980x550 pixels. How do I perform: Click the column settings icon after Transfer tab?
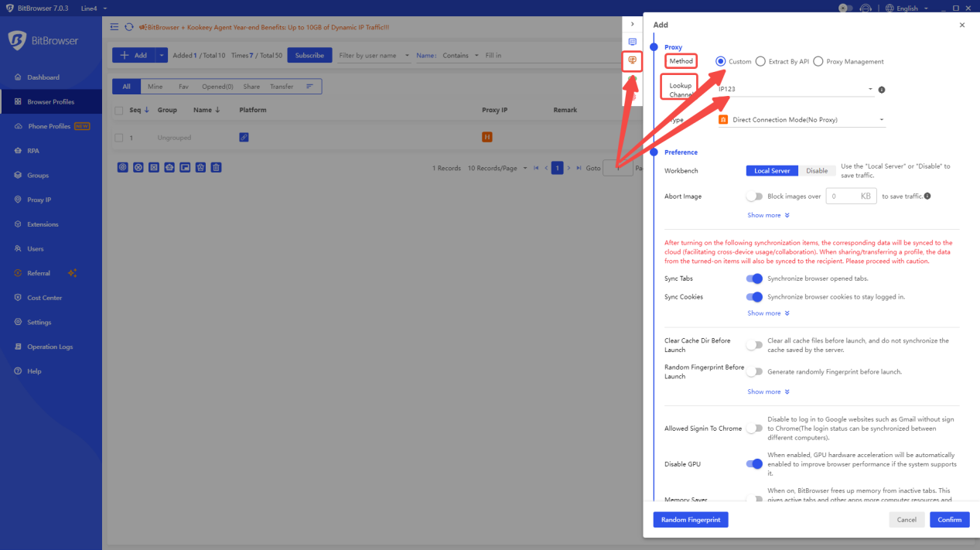(309, 87)
